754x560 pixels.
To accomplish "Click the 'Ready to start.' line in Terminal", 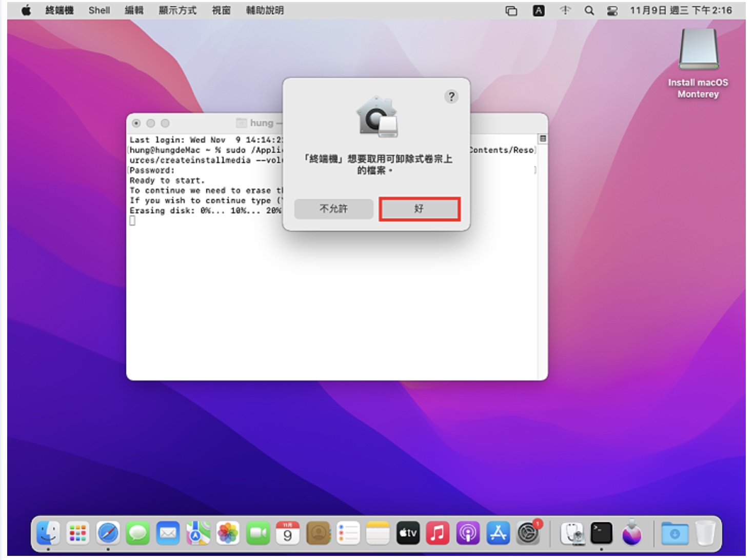I will 167,181.
